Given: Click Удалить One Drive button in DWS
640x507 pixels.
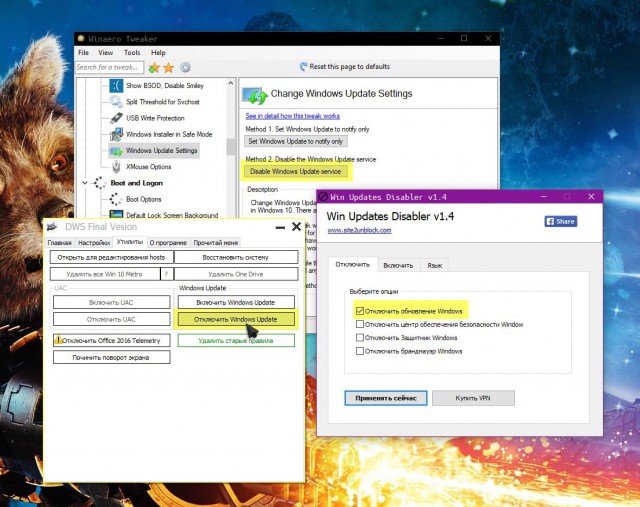Looking at the screenshot, I should [x=236, y=274].
